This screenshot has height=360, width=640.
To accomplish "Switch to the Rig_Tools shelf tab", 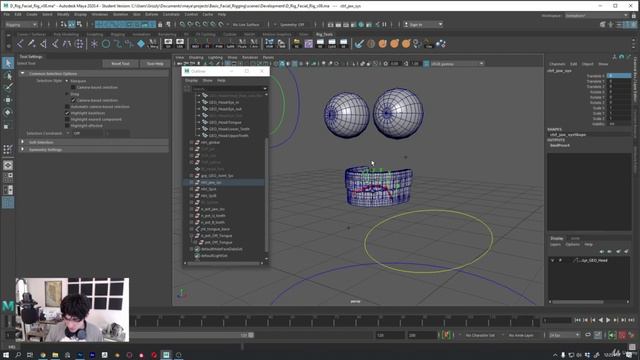I will coord(324,34).
